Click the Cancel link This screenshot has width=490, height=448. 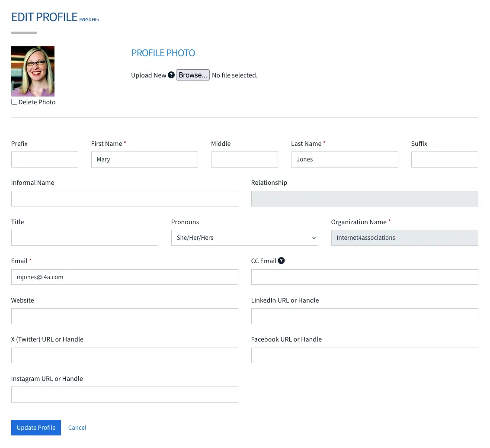click(x=77, y=427)
